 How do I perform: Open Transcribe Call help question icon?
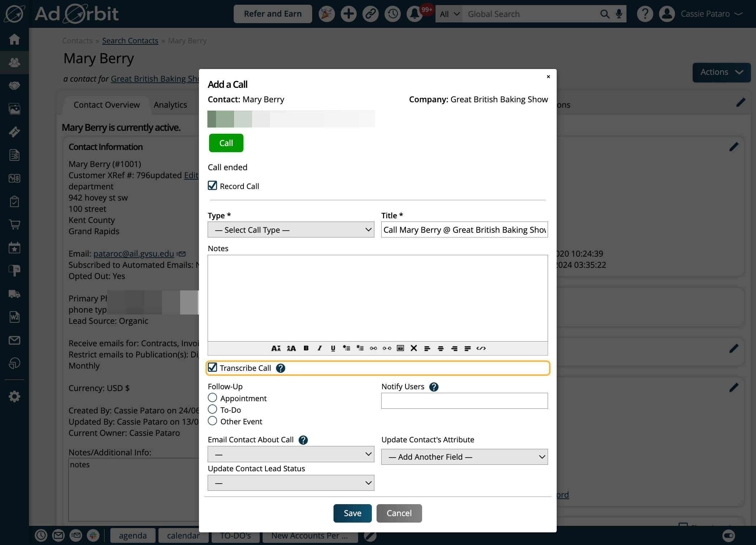pyautogui.click(x=281, y=368)
